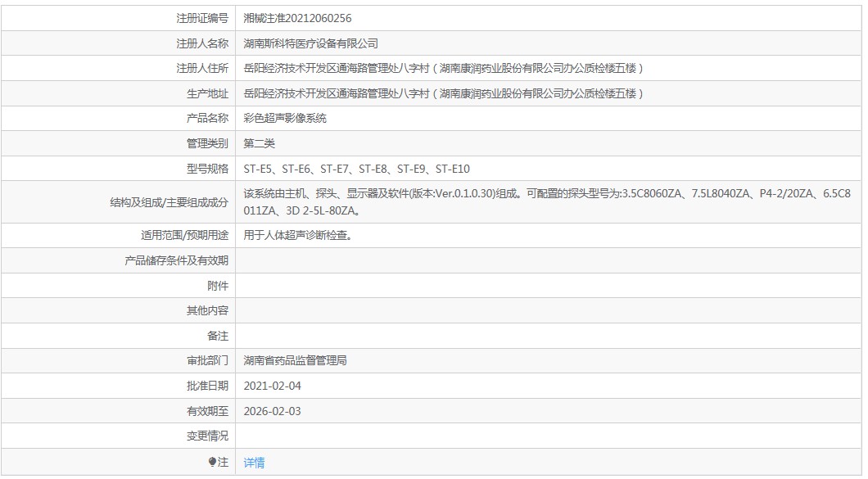Select the 有效期至 label
The width and height of the screenshot is (868, 479).
pyautogui.click(x=208, y=411)
